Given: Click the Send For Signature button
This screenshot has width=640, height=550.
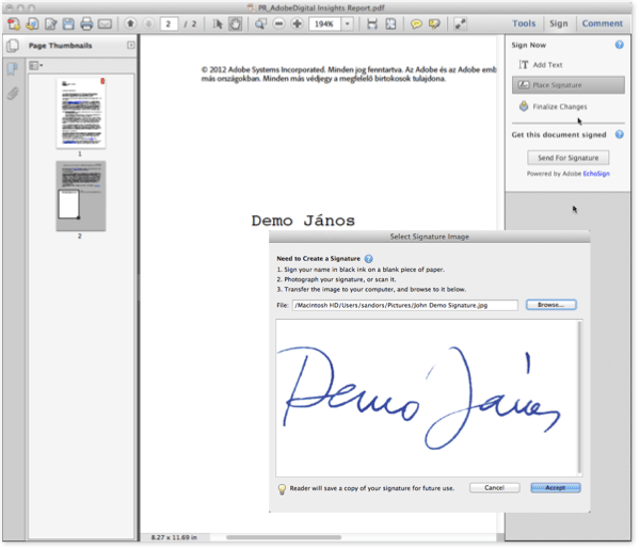Looking at the screenshot, I should pos(568,157).
